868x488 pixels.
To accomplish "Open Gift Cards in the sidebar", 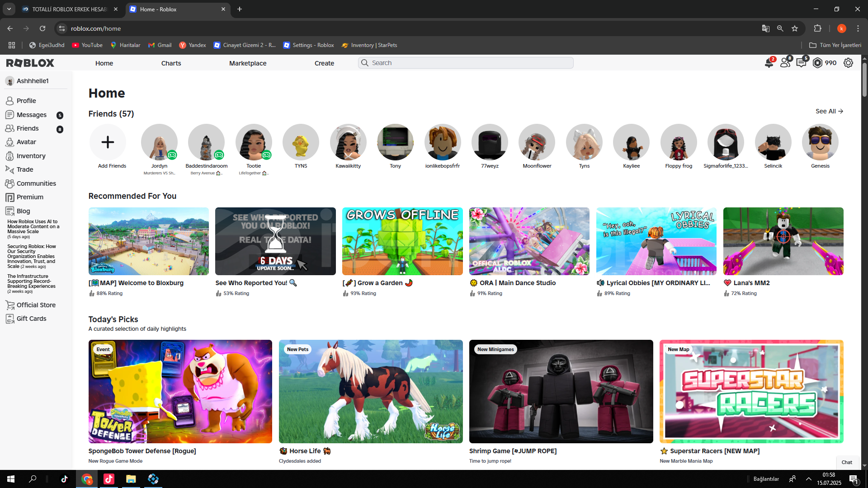I will (31, 319).
